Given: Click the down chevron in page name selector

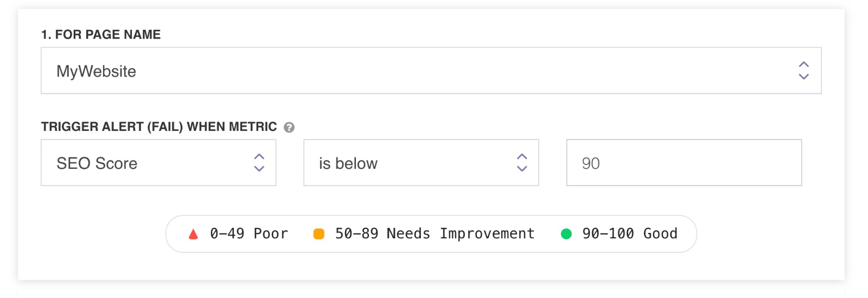Looking at the screenshot, I should [803, 77].
